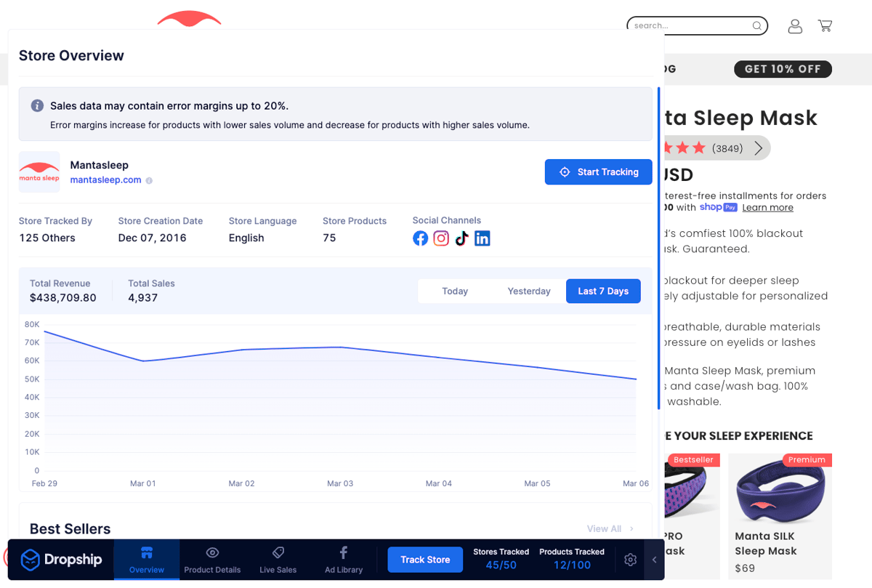Click the search magnifier icon
The image size is (872, 588).
[x=756, y=25]
